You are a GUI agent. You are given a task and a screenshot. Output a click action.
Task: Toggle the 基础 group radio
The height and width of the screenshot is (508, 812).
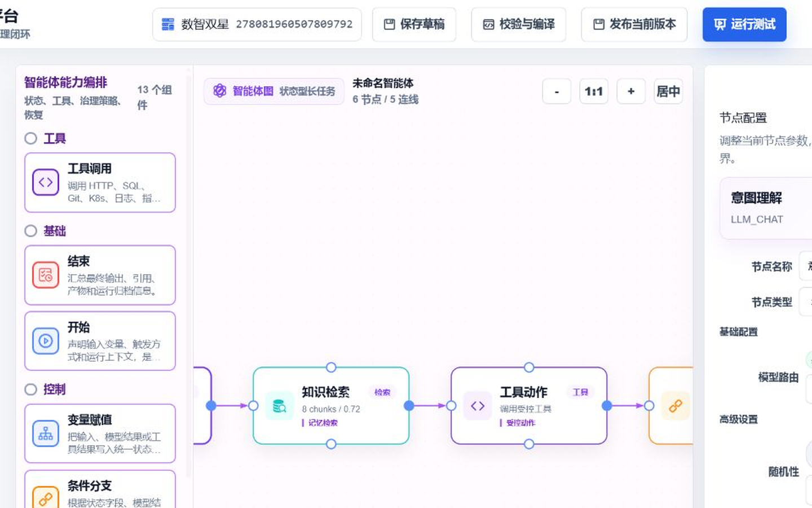click(x=31, y=231)
